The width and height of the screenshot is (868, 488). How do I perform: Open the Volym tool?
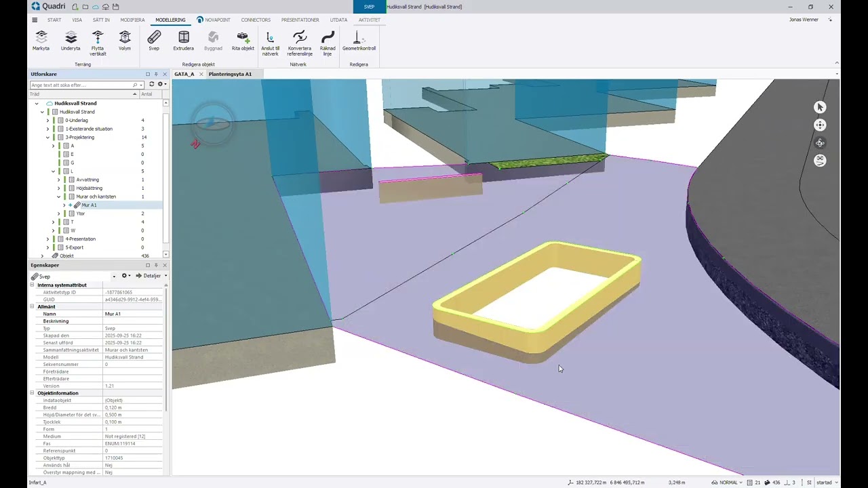[x=125, y=41]
